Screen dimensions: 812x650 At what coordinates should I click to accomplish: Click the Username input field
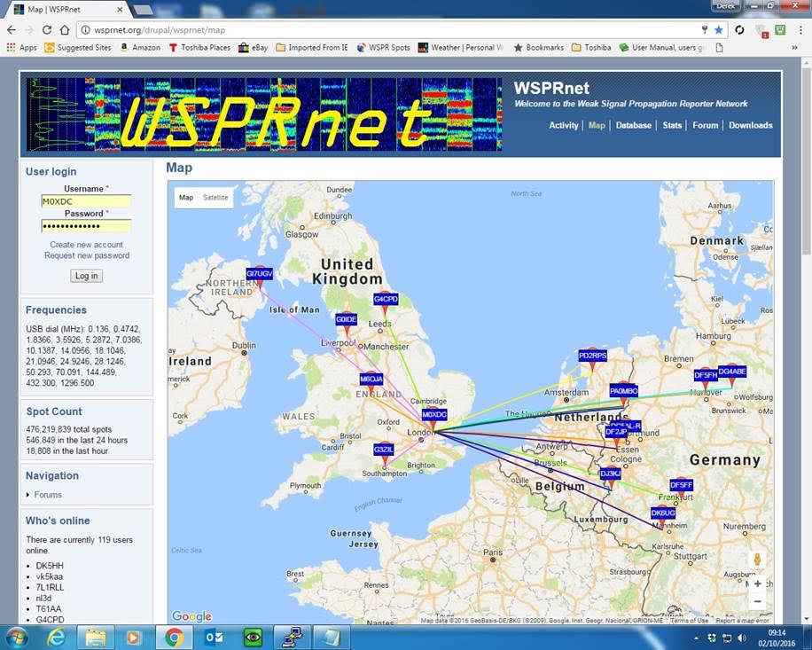(86, 201)
